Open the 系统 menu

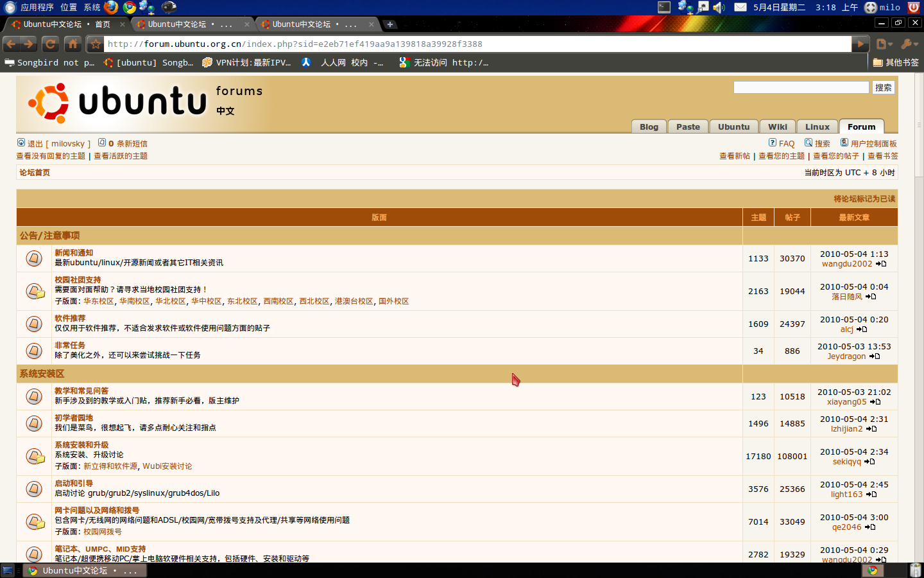point(92,7)
